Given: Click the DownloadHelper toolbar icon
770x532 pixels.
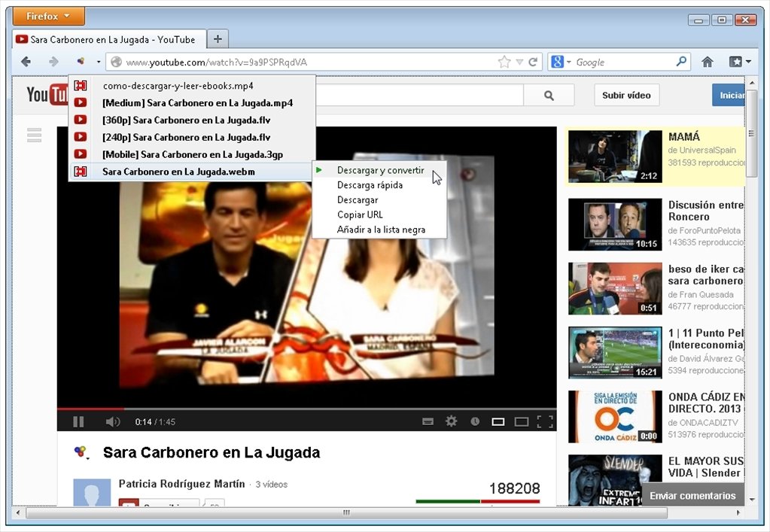Looking at the screenshot, I should pyautogui.click(x=81, y=62).
